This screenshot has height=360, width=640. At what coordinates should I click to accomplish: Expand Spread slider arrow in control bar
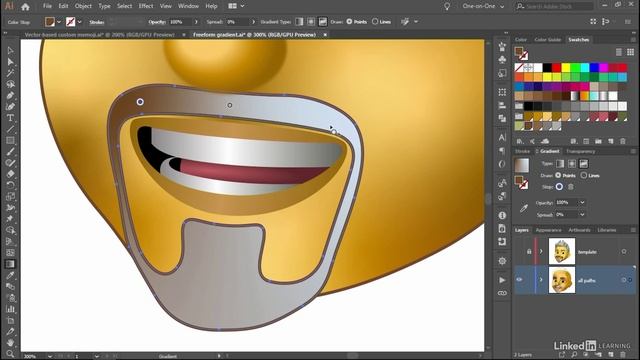pos(253,22)
